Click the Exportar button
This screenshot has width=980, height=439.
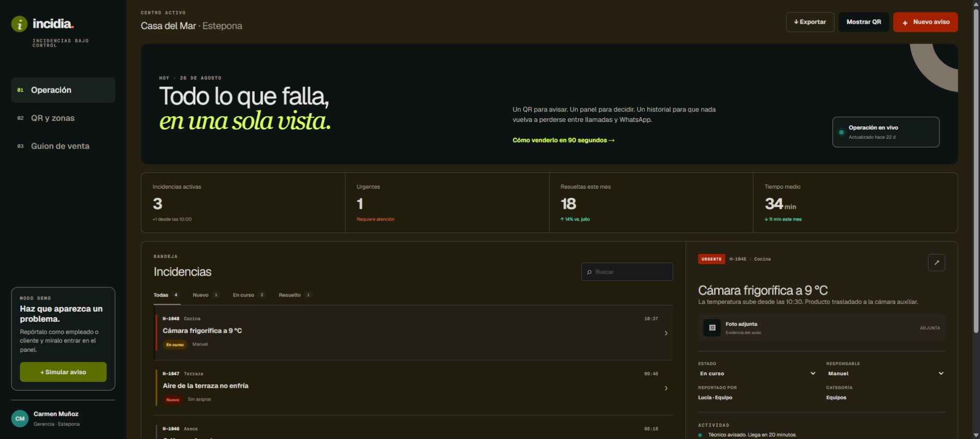point(810,22)
